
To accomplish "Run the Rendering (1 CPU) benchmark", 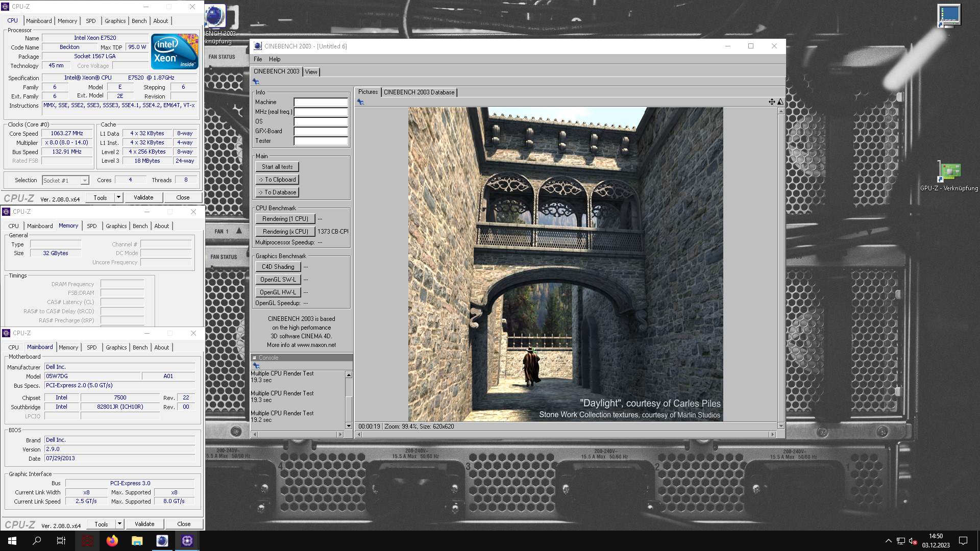I will tap(285, 219).
